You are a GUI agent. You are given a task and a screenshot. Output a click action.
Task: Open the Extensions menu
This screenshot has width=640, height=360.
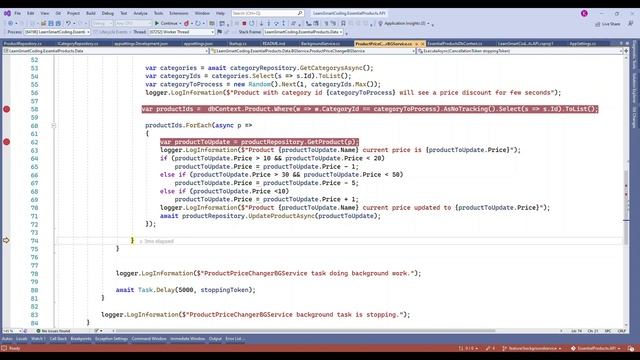[178, 13]
